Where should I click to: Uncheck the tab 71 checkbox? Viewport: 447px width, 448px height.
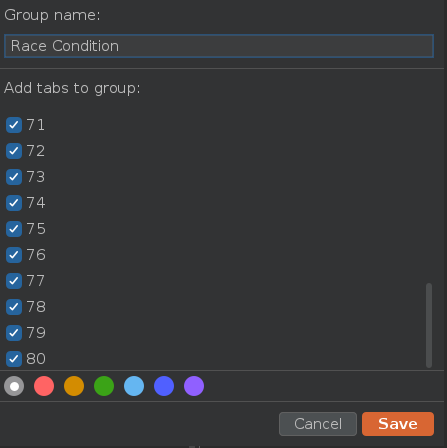[14, 125]
